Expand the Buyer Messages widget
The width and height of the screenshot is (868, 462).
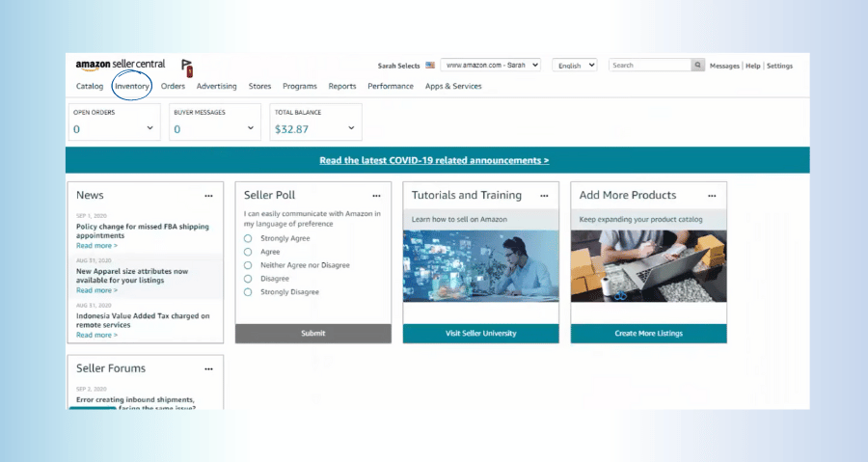[x=251, y=128]
